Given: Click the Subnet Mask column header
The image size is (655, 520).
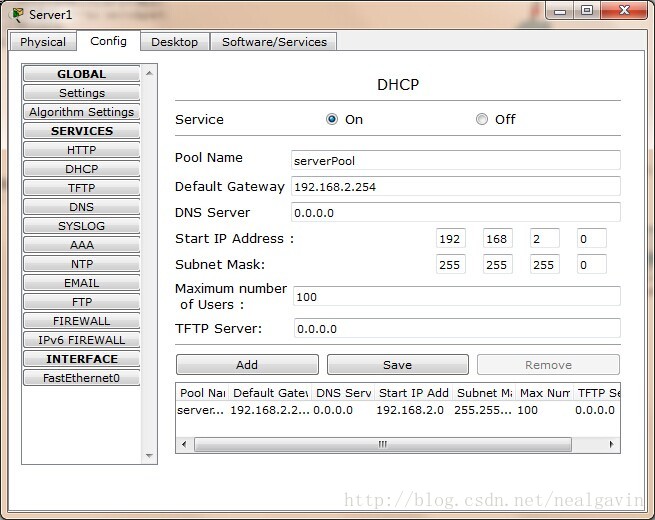Looking at the screenshot, I should tap(484, 393).
